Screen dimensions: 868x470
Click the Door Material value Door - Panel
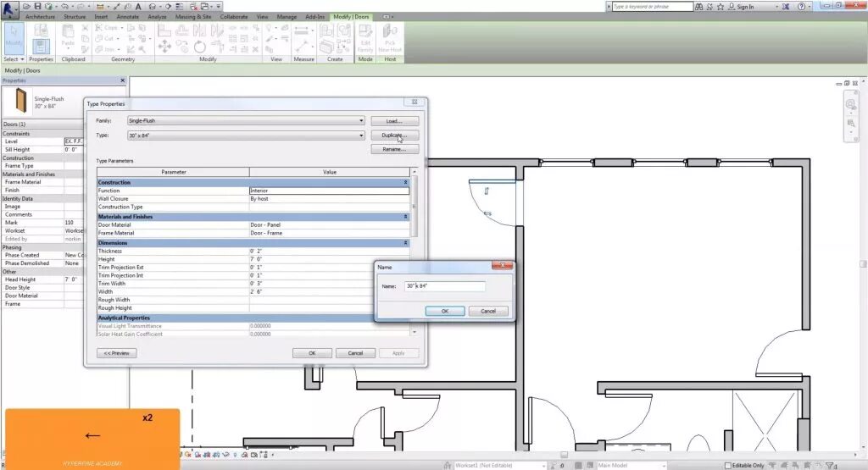click(330, 224)
